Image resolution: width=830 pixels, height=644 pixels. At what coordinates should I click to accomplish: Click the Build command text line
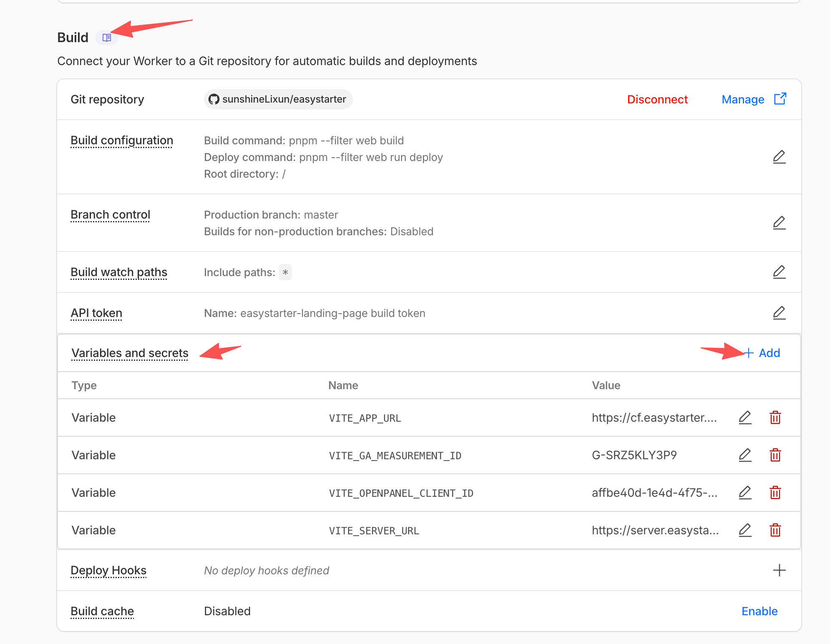click(304, 141)
